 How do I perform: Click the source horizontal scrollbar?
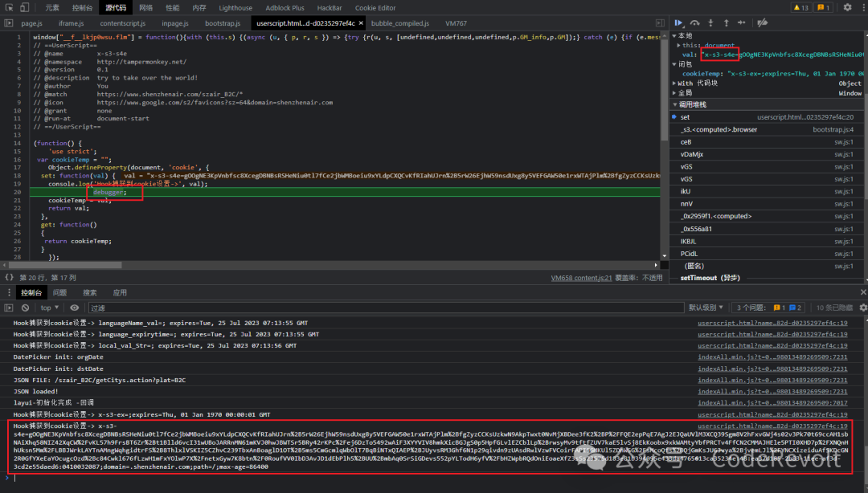click(x=67, y=265)
